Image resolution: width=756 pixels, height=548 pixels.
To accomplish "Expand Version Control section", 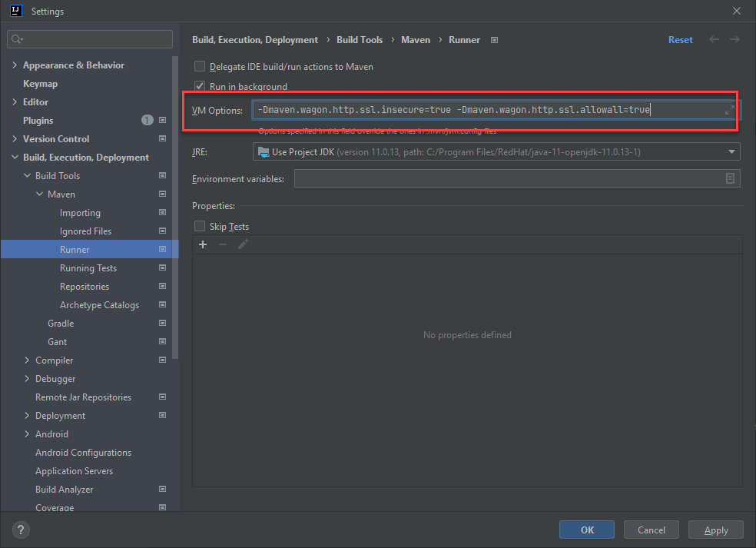I will 15,138.
